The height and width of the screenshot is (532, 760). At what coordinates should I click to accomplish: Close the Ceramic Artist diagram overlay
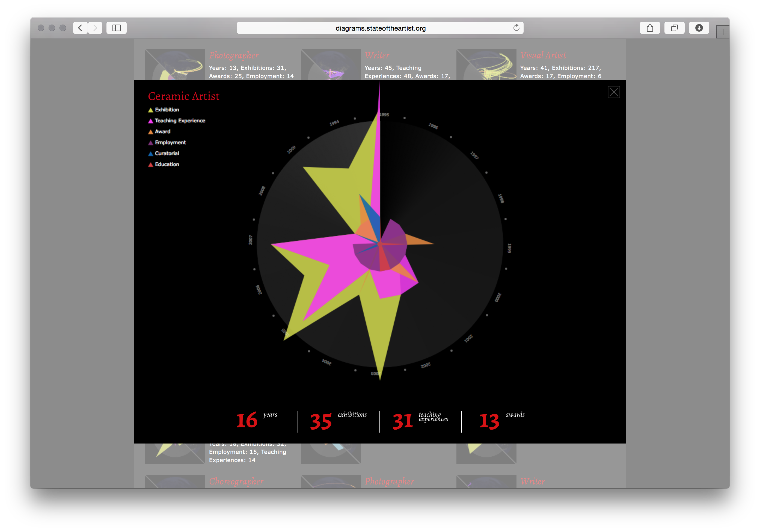pos(613,92)
